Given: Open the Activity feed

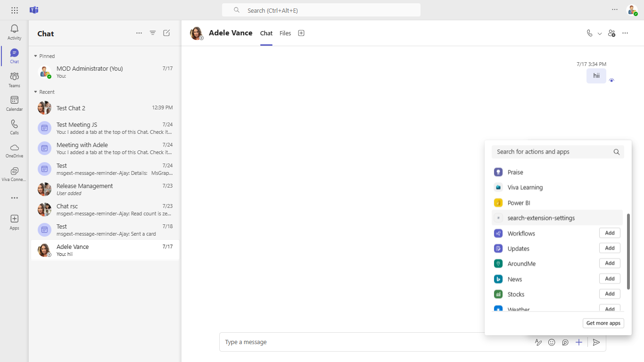Looking at the screenshot, I should click(14, 32).
